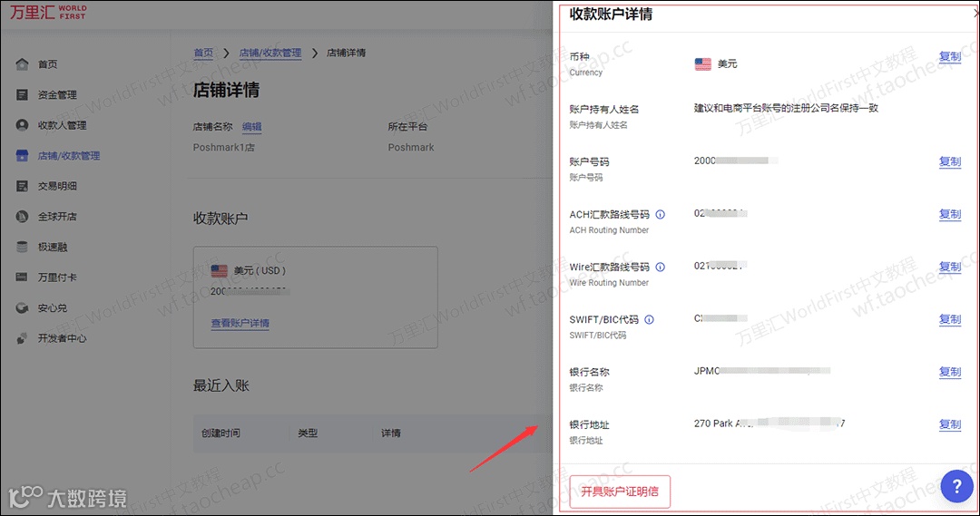
Task: Copy the SWIFT/BIC code
Action: 950,318
